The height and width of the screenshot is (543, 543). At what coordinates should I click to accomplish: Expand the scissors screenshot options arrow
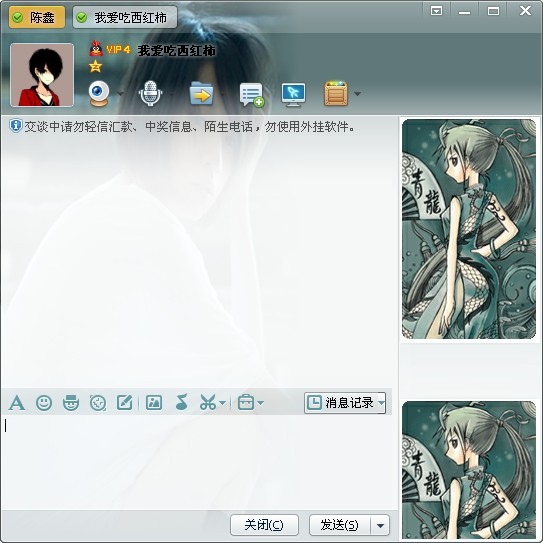[223, 403]
